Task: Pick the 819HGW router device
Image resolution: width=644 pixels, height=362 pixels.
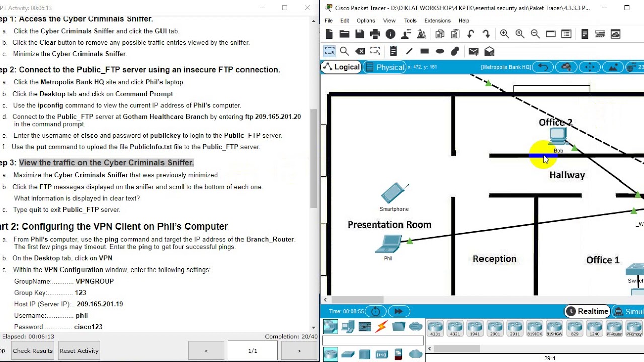Action: pyautogui.click(x=554, y=328)
